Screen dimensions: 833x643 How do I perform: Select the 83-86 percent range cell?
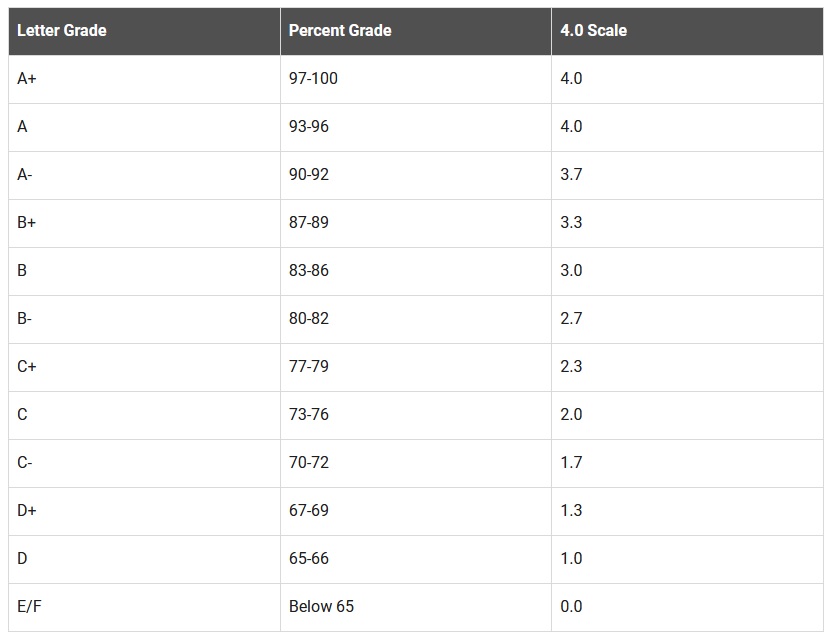tap(308, 271)
